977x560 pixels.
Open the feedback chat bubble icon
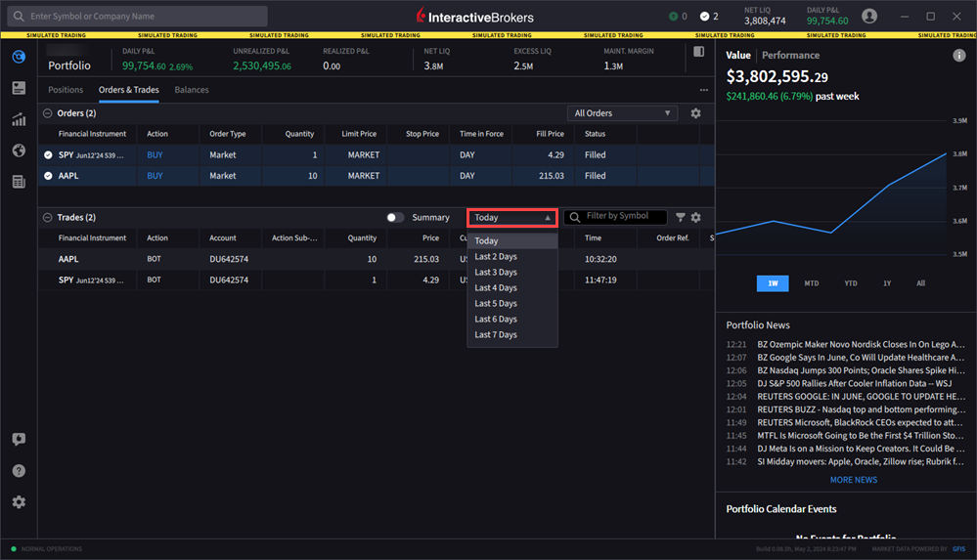[x=19, y=439]
